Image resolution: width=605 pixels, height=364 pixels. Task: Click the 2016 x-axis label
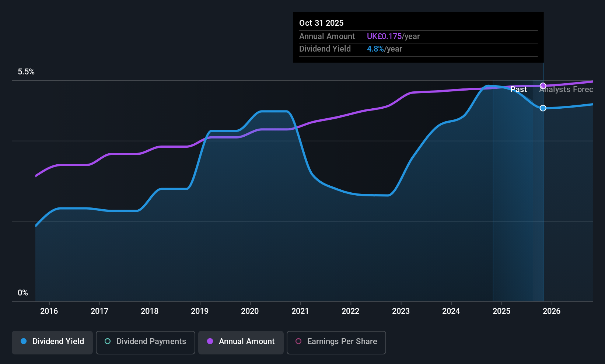pos(49,311)
